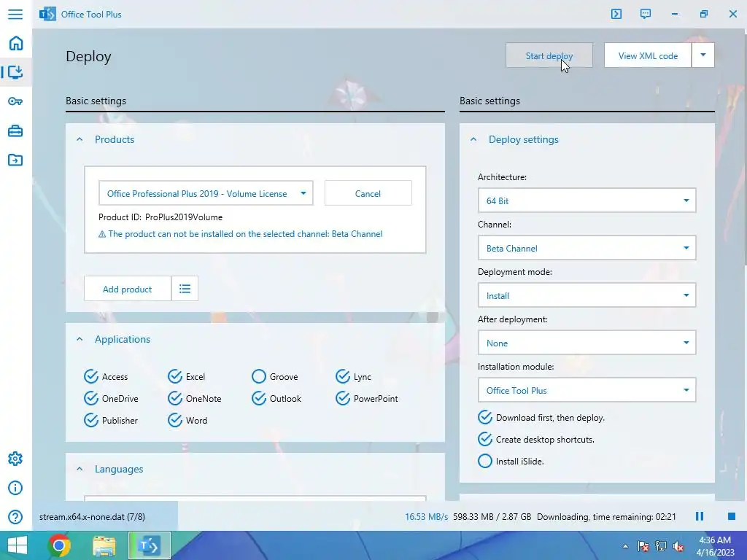This screenshot has width=747, height=560.
Task: Collapse the Applications section
Action: [x=80, y=339]
